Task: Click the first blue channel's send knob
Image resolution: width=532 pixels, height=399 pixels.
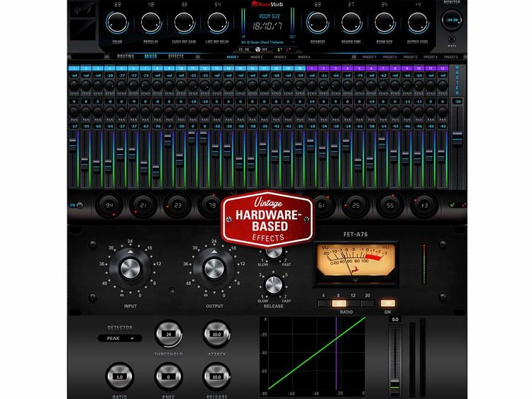Action: [74, 85]
